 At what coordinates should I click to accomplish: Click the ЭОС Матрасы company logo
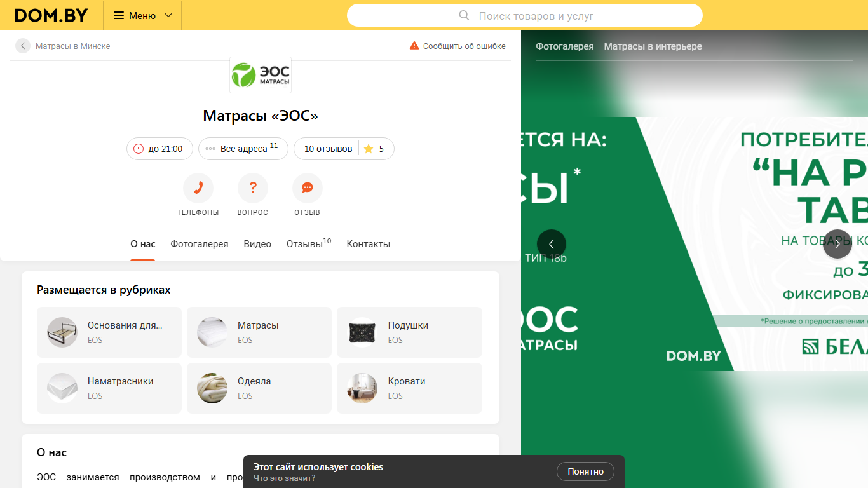261,75
